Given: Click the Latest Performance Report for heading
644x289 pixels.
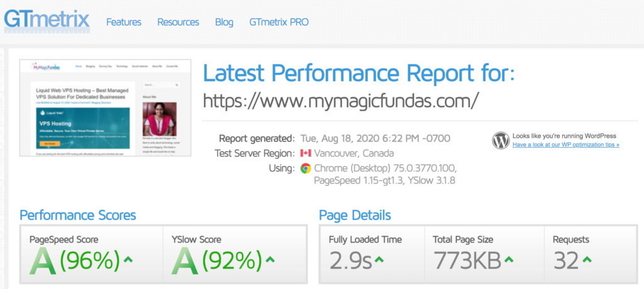Looking at the screenshot, I should 359,74.
